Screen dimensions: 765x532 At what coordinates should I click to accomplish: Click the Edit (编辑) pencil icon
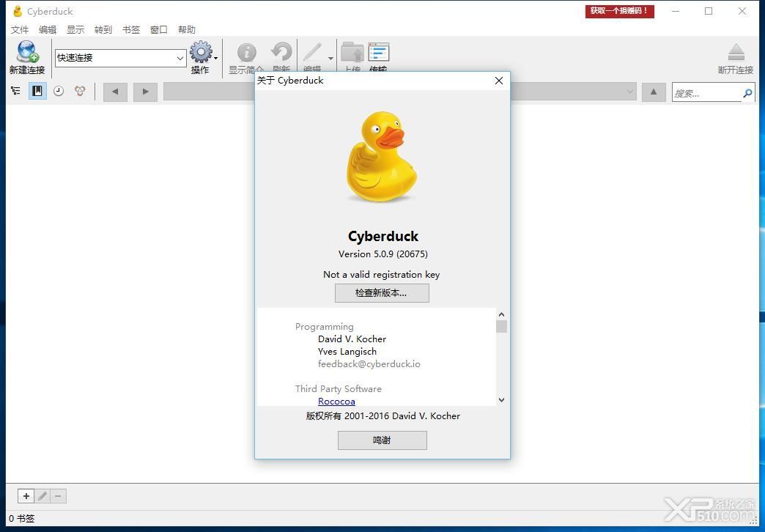[312, 52]
